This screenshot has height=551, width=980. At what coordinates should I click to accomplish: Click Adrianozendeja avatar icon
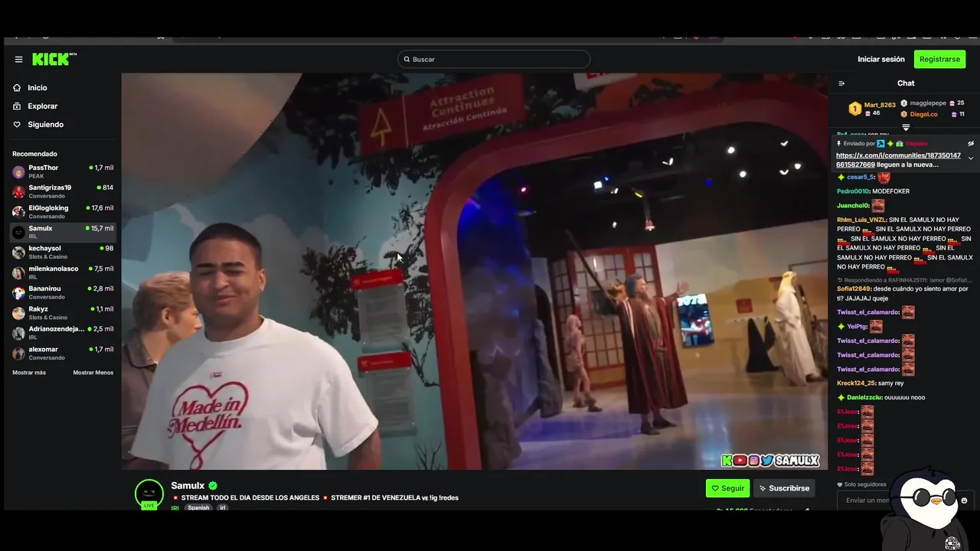tap(18, 334)
